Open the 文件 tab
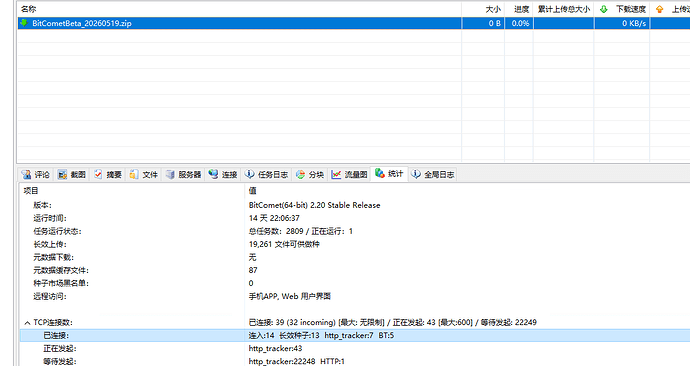Viewport: 690px width, 366px height. click(x=143, y=175)
